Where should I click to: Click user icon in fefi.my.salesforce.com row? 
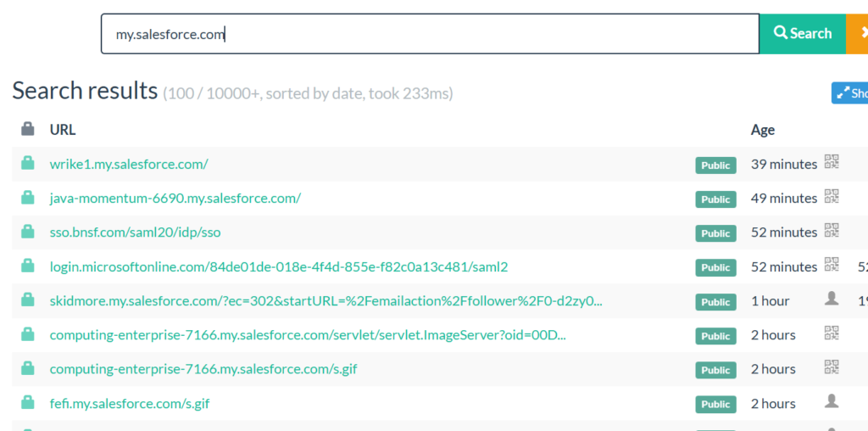832,402
